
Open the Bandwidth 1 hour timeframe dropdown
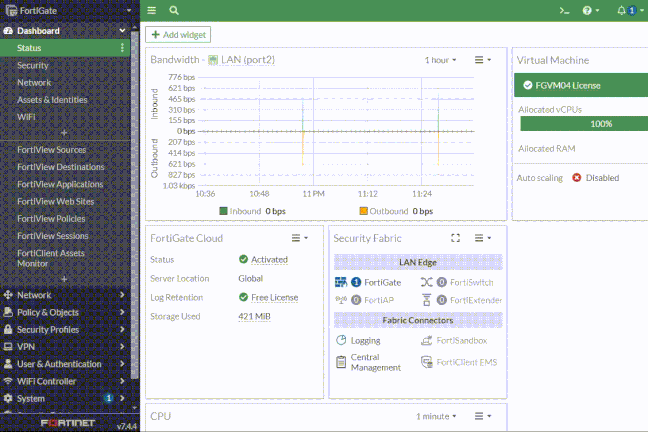[x=442, y=60]
